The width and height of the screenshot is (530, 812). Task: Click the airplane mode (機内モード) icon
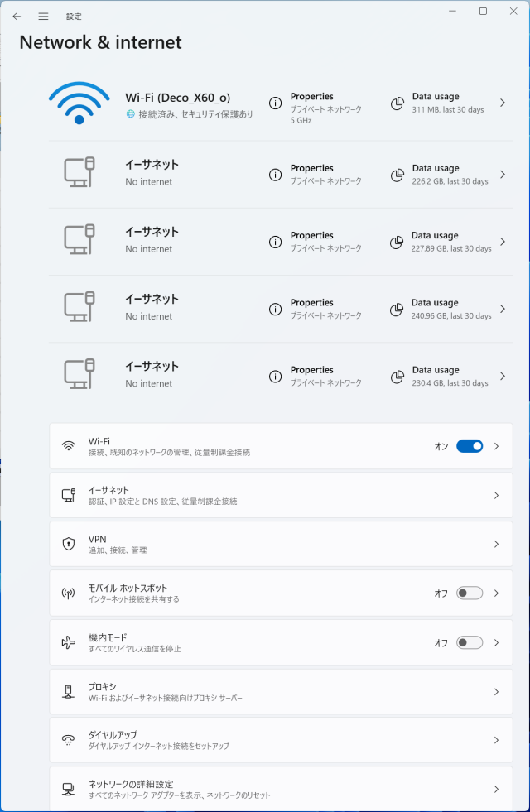(x=69, y=642)
